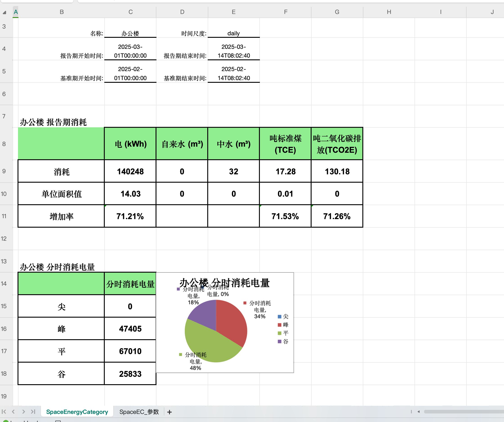Add a new worksheet with the plus icon
Screen dimensions: 504x422
coord(170,412)
